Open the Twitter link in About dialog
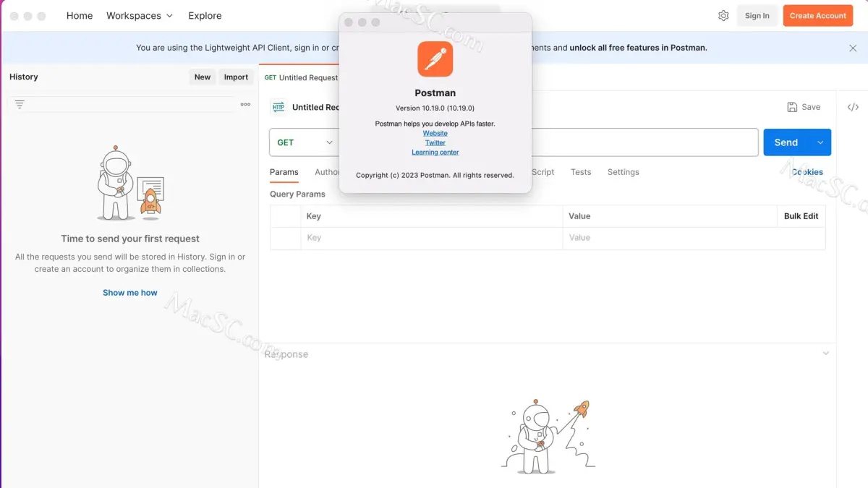Image resolution: width=868 pixels, height=488 pixels. pyautogui.click(x=435, y=142)
